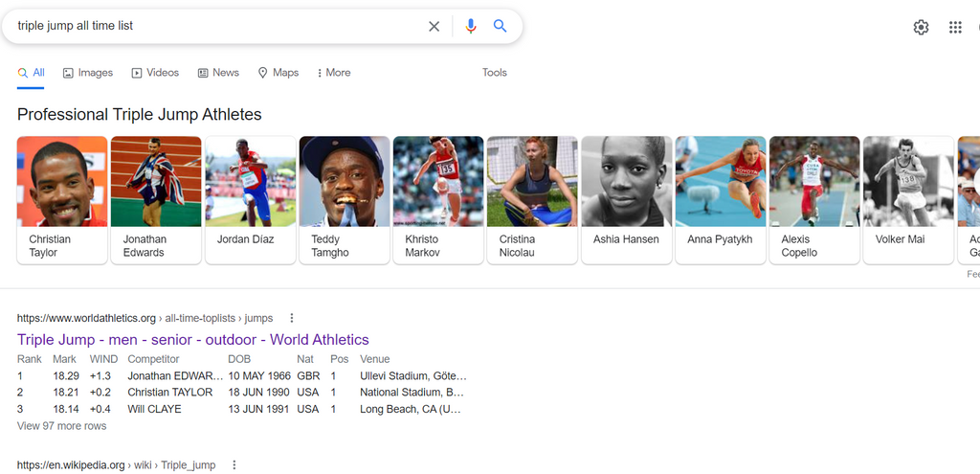
Task: Clear the search query with the X icon
Action: tap(434, 26)
